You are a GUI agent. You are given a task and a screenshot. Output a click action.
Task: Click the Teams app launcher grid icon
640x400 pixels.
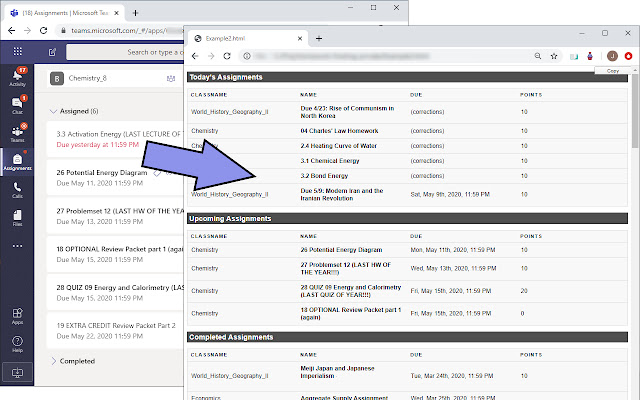tap(17, 52)
